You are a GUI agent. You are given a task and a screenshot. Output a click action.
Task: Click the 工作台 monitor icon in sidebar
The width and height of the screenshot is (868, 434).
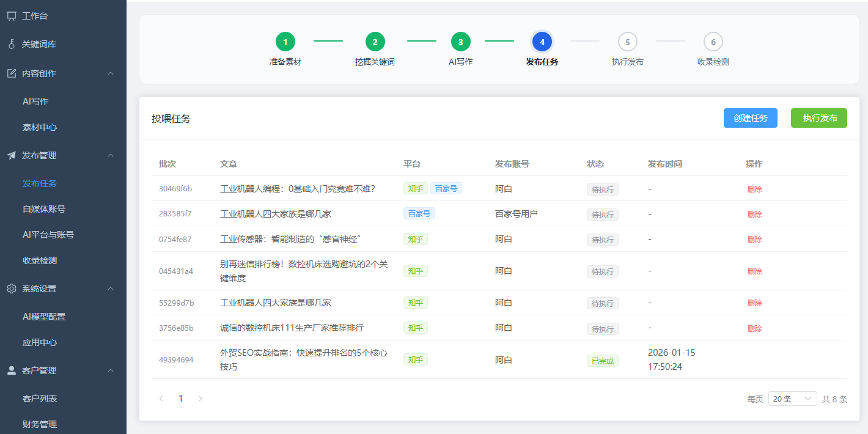(10, 17)
